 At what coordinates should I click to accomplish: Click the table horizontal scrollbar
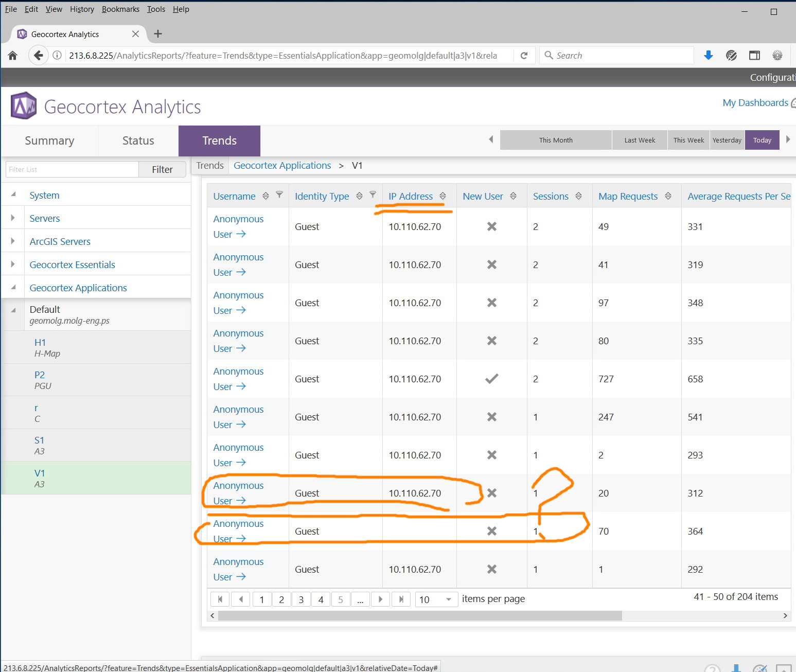click(420, 615)
